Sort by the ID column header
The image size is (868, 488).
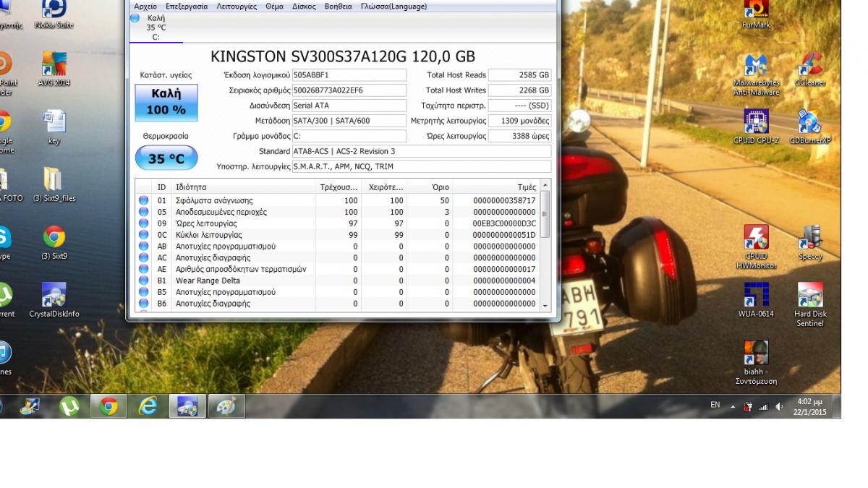(162, 187)
